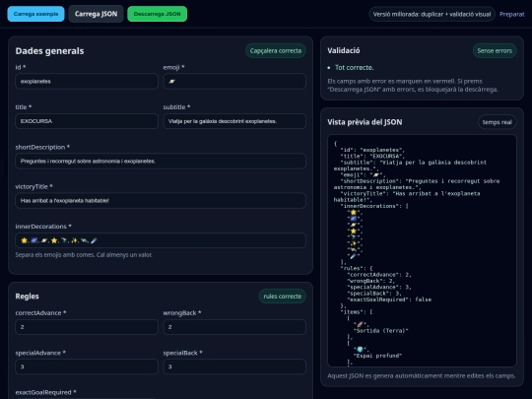
Task: Click the rules correcte status badge
Action: tap(283, 297)
